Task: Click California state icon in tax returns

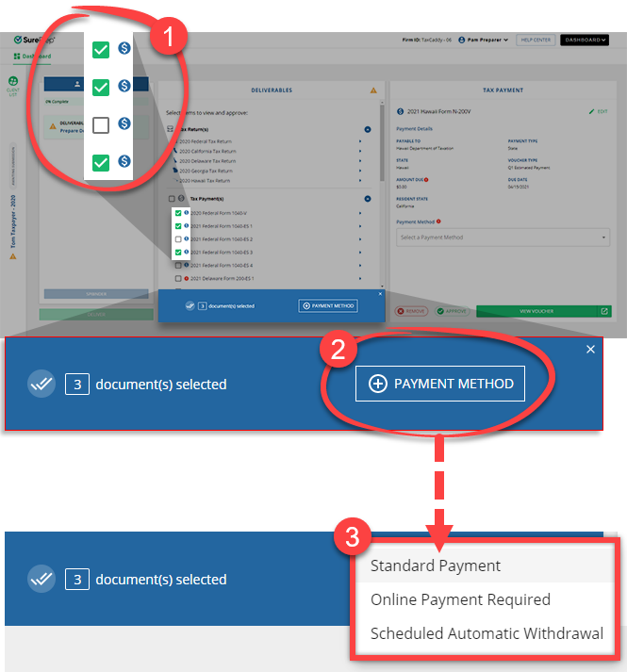Action: click(x=175, y=151)
